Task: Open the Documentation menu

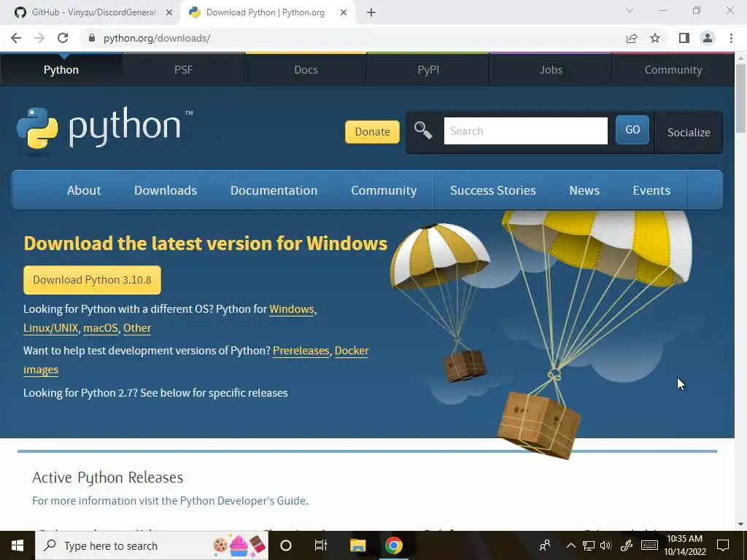Action: (x=274, y=190)
